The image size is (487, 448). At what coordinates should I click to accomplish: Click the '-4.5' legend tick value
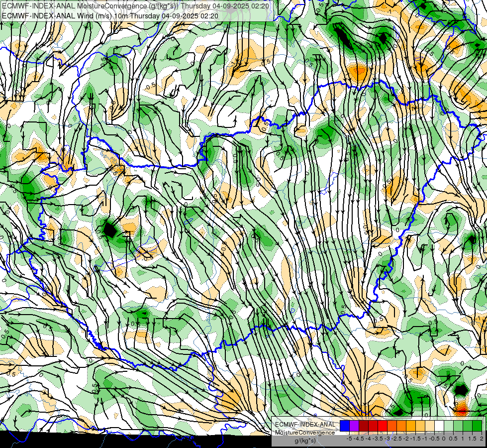coord(359,439)
